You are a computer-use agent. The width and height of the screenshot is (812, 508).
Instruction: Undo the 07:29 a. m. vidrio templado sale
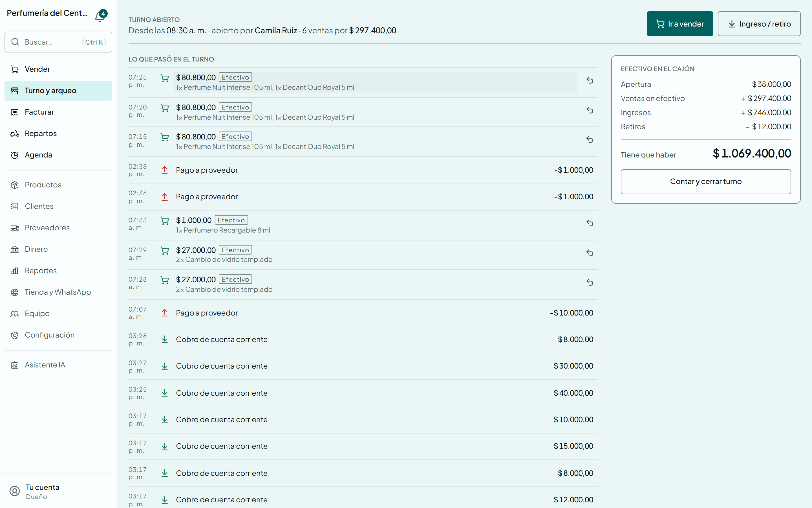(590, 253)
